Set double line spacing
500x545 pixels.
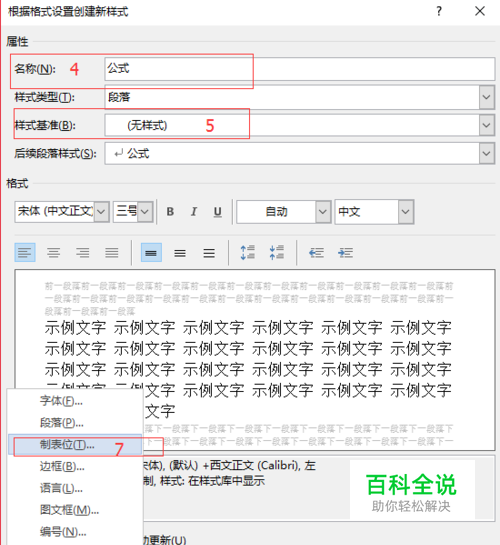[x=209, y=252]
